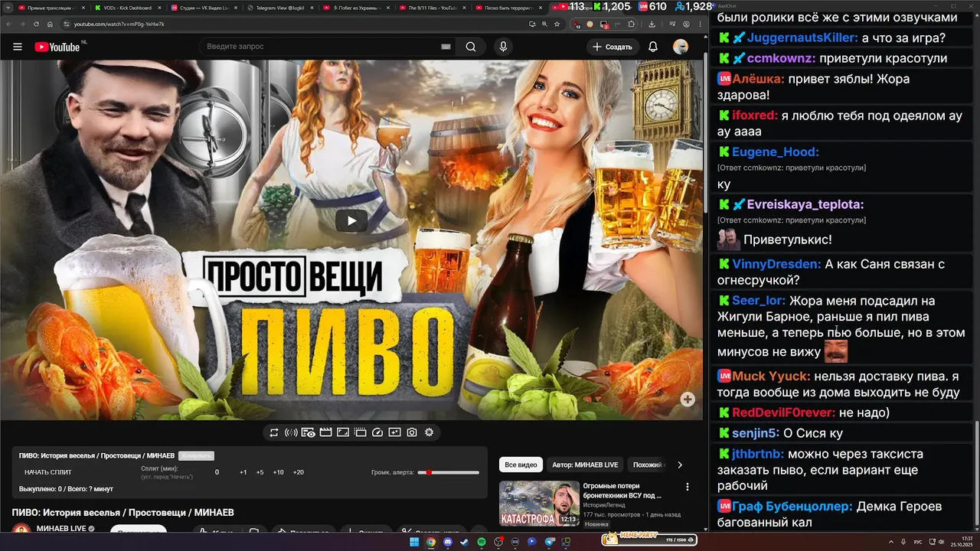Image resolution: width=980 pixels, height=551 pixels.
Task: Click the Создать create button
Action: pos(612,47)
